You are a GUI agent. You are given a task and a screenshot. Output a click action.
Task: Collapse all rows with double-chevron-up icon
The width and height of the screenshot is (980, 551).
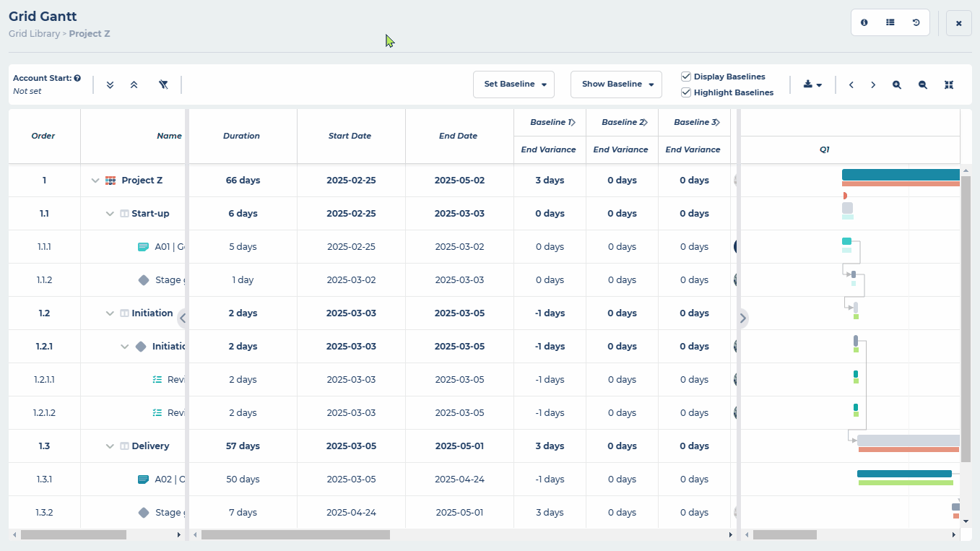[134, 84]
